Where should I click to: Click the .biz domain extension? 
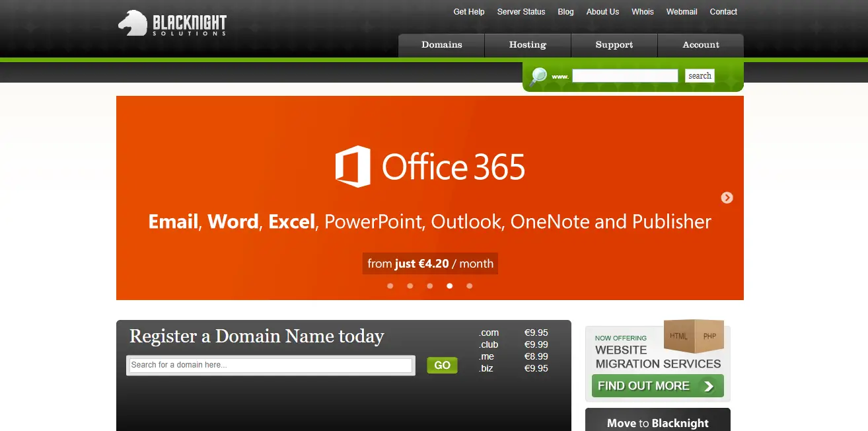pyautogui.click(x=486, y=368)
